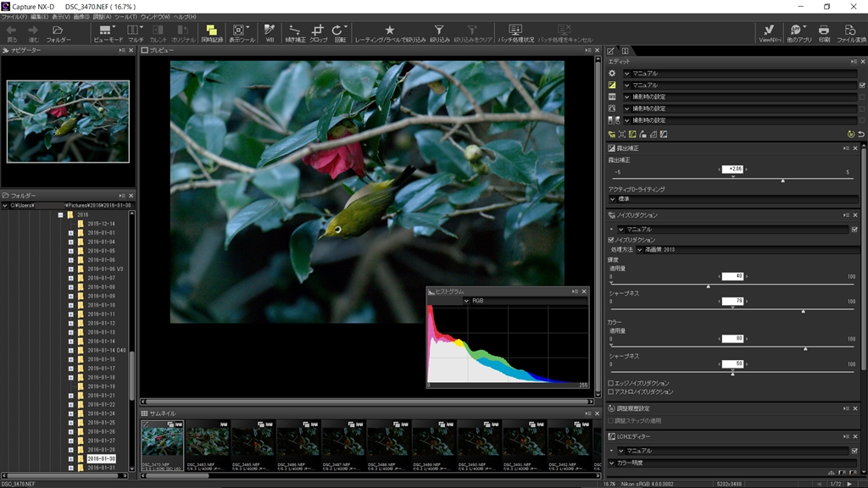The height and width of the screenshot is (488, 868).
Task: Click the rating/label filter star icon
Action: 390,32
